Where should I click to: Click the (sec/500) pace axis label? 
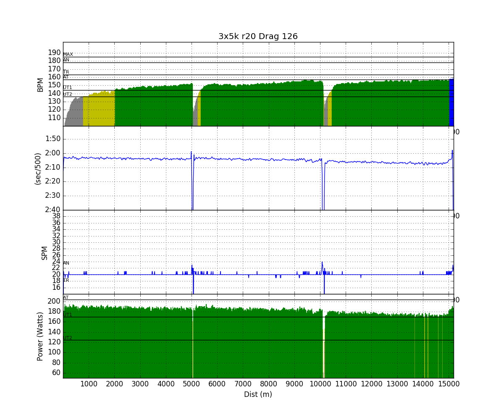38,168
